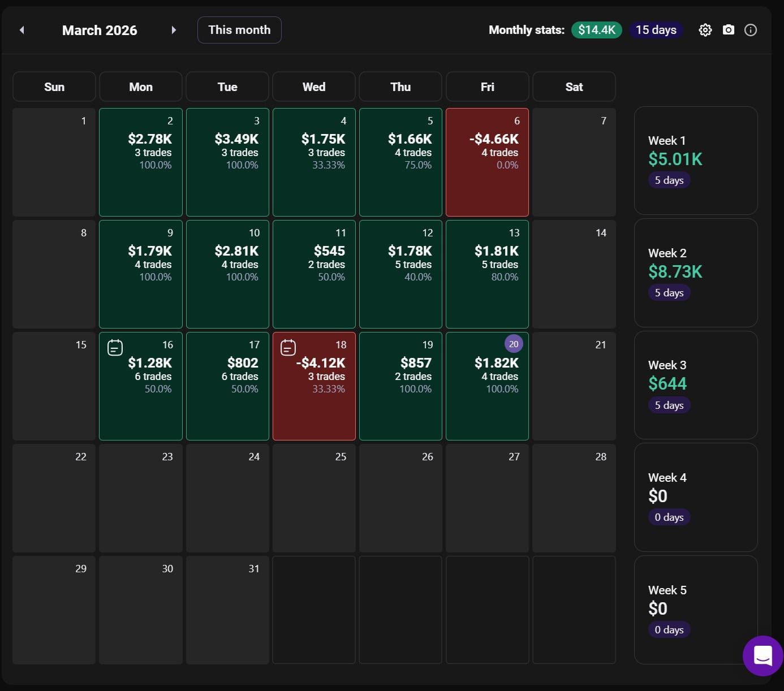
Task: Open journal note icon on March 18
Action: (288, 347)
